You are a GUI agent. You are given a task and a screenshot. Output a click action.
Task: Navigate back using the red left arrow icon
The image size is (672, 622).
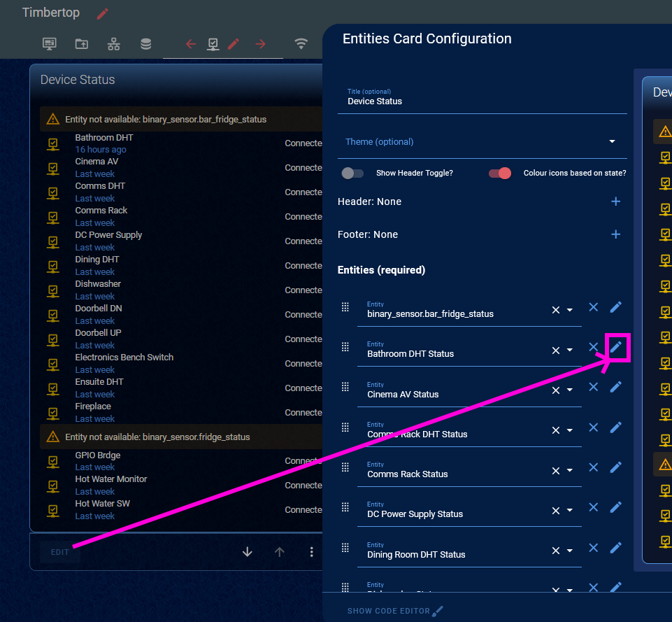coord(190,43)
